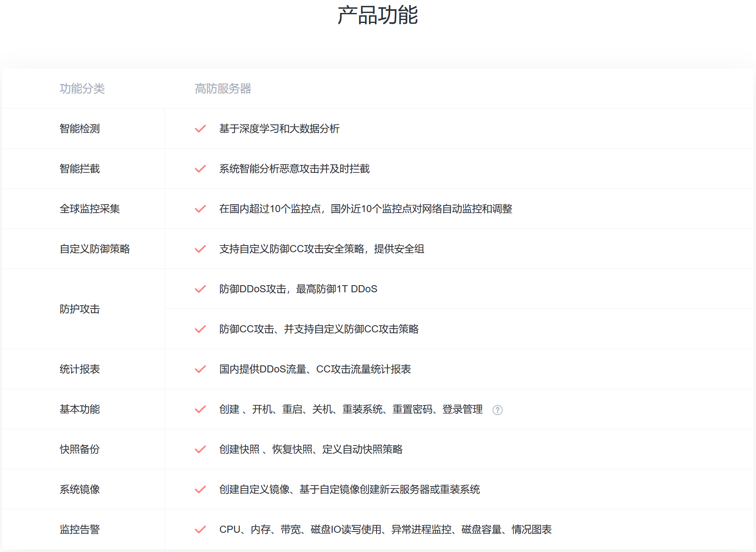Click the checkmark in the 基本功能 row
Screen dimensions: 756x552
point(200,409)
